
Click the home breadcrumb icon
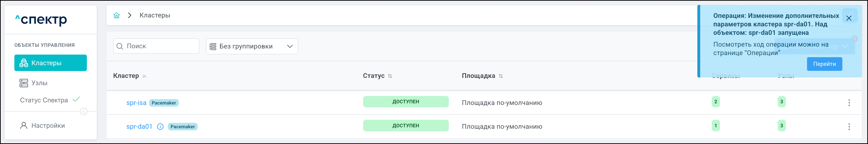pyautogui.click(x=117, y=16)
